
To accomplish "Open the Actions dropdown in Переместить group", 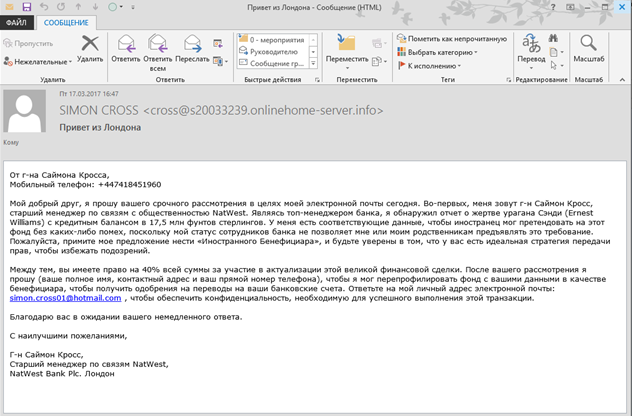I will click(379, 61).
